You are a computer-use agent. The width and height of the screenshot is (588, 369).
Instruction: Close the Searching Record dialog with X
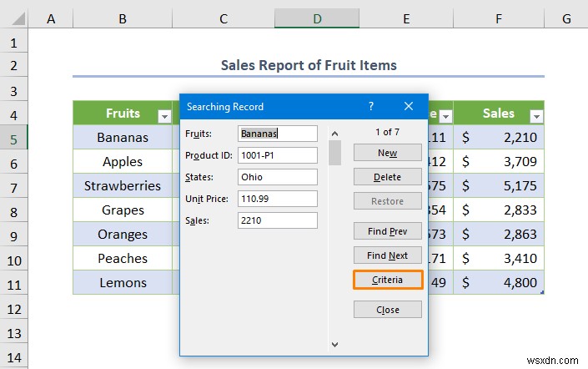tap(409, 106)
